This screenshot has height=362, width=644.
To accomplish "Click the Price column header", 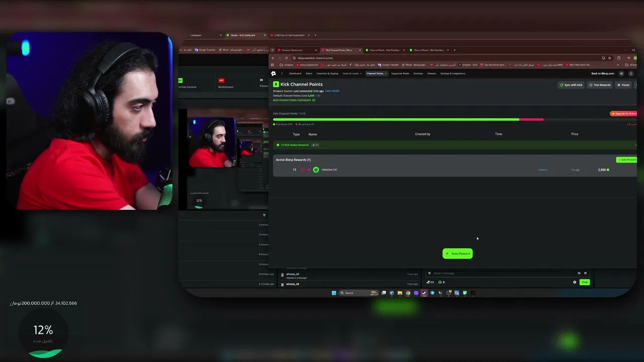I will [575, 134].
